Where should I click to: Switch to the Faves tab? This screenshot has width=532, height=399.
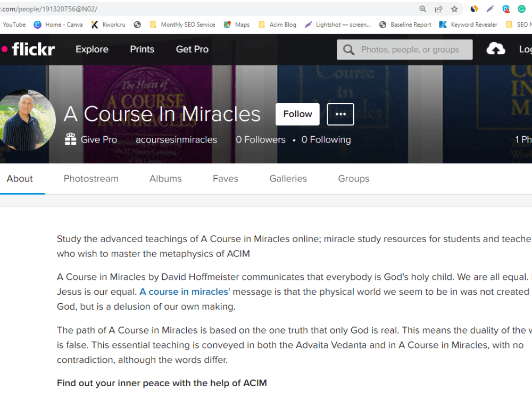(x=225, y=179)
